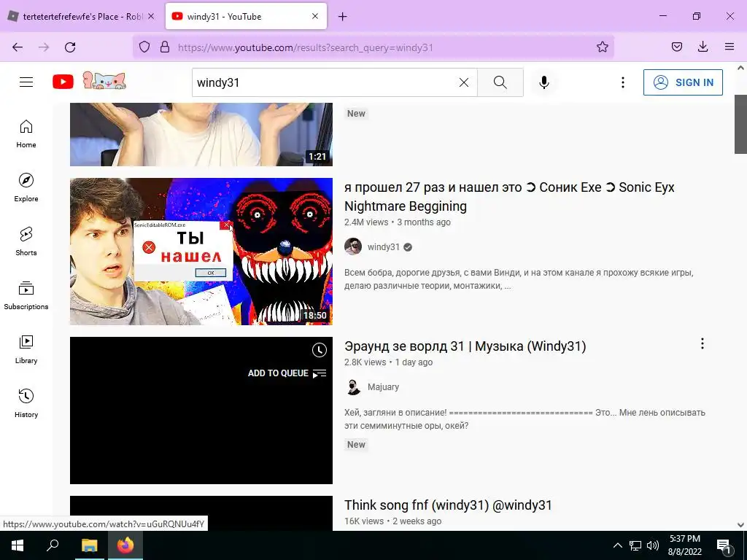Visit the windy31 channel name link
747x560 pixels.
[384, 247]
